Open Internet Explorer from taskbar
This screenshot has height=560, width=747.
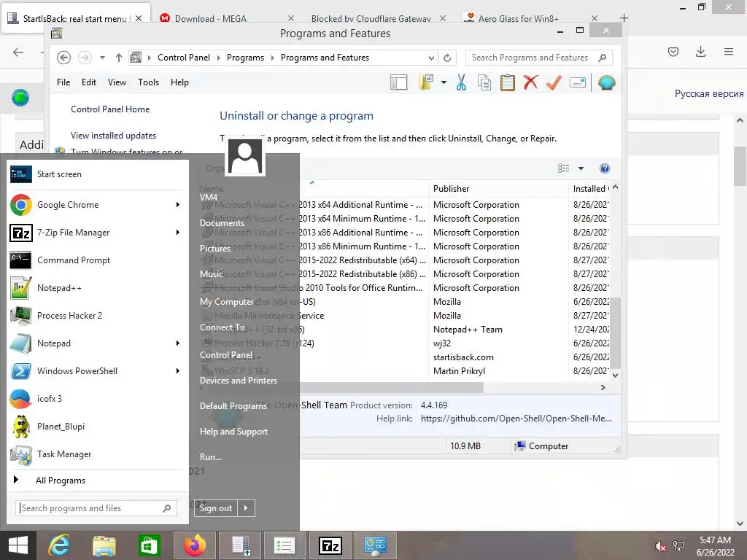click(x=58, y=545)
